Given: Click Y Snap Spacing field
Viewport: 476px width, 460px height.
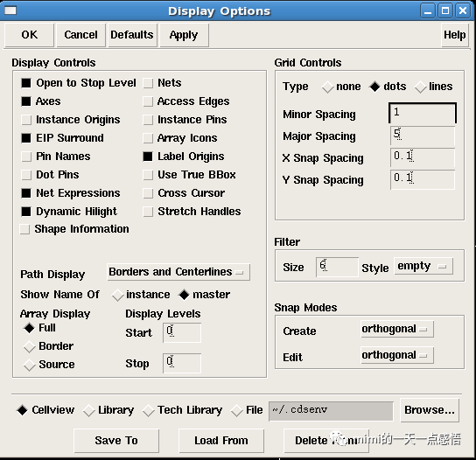Looking at the screenshot, I should tap(423, 179).
